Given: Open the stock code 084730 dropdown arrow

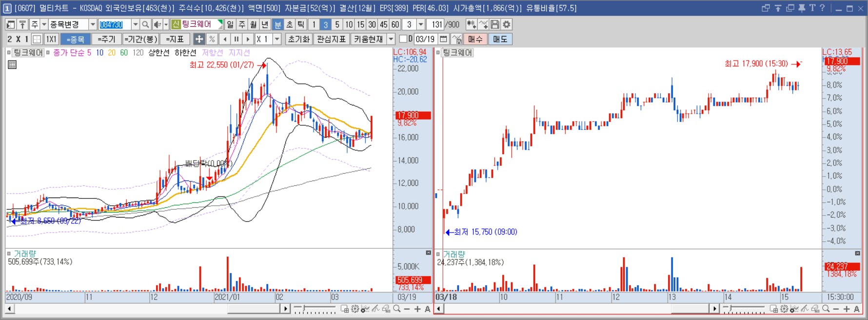Looking at the screenshot, I should tap(135, 24).
